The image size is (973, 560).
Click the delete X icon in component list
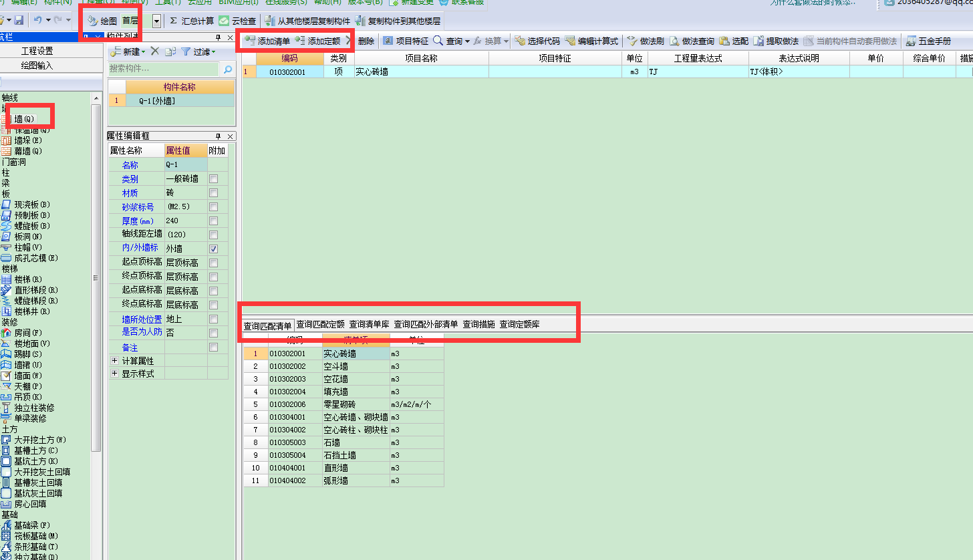(x=154, y=51)
